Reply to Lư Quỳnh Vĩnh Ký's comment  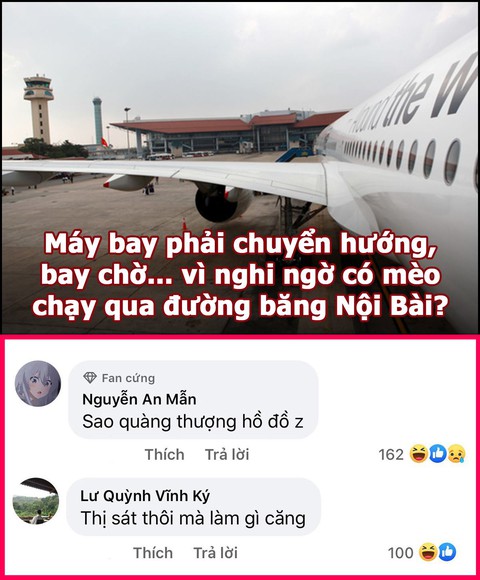point(216,553)
